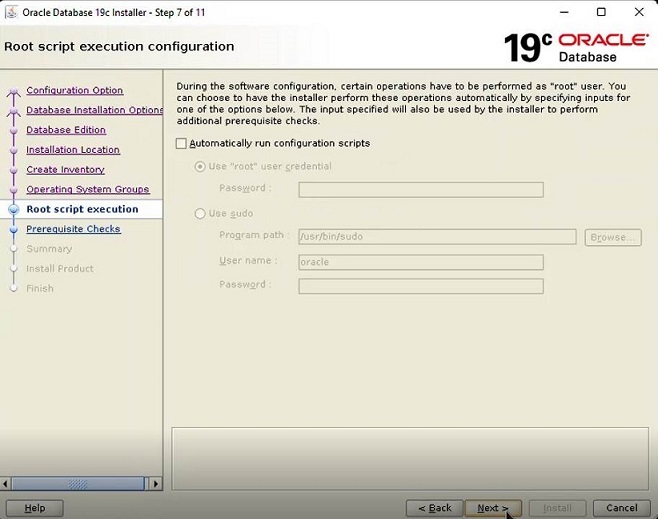The width and height of the screenshot is (658, 519).
Task: Click the page heading Root script execution configuration
Action: point(119,46)
